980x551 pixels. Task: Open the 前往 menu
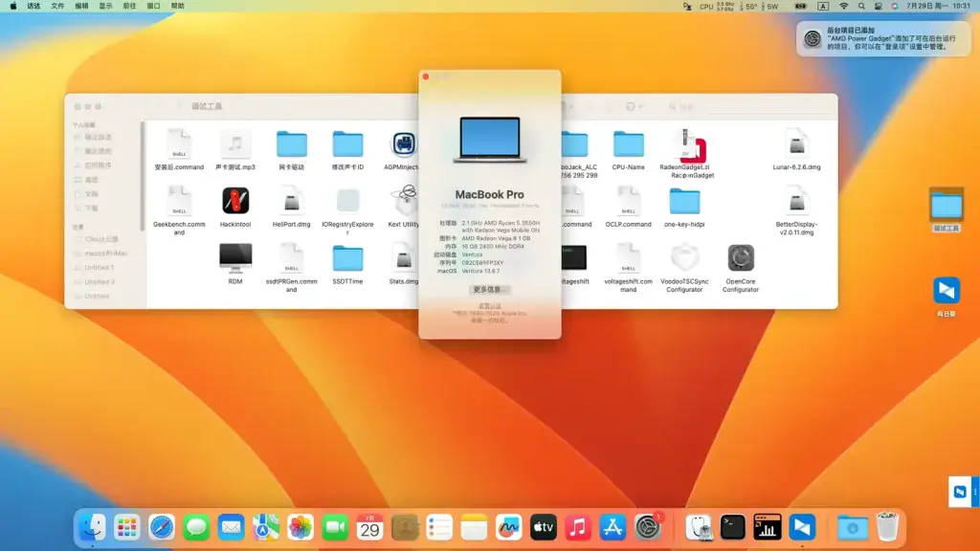coord(129,7)
